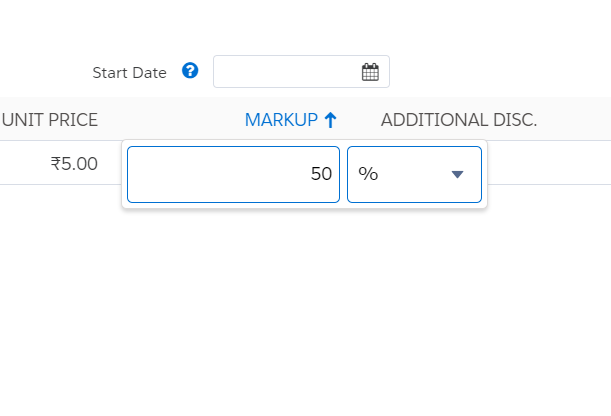The image size is (611, 416).
Task: Click the ADDITIONAL DISC. column header
Action: tap(459, 120)
